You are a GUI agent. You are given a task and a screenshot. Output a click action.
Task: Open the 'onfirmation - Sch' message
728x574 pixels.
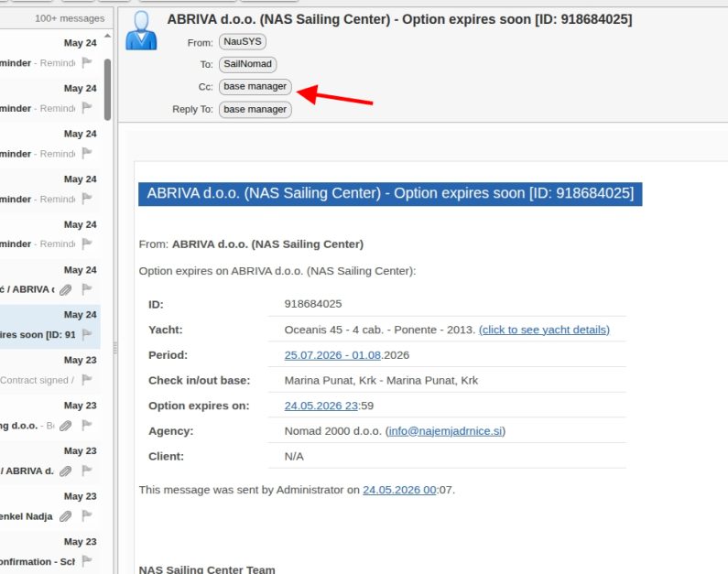pyautogui.click(x=49, y=554)
